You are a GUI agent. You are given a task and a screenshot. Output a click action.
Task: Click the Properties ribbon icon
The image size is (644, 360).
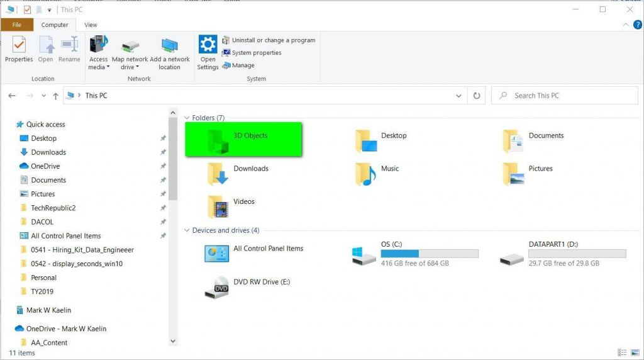[19, 49]
